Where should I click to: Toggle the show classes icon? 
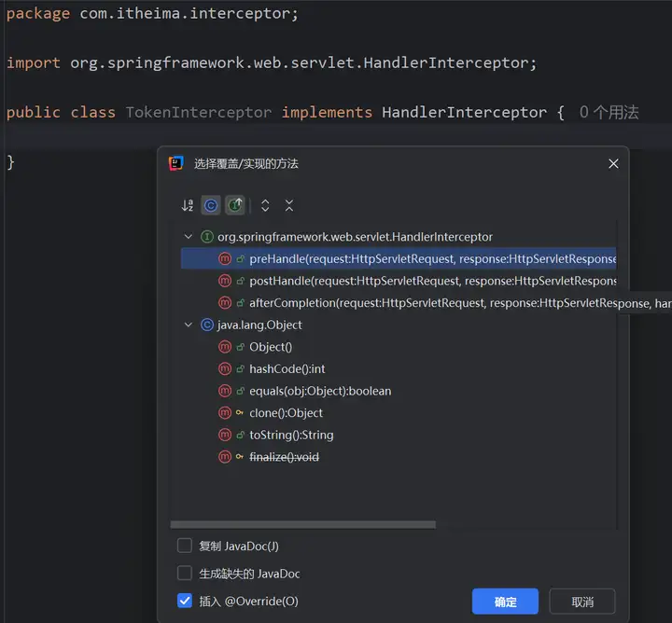pyautogui.click(x=211, y=205)
